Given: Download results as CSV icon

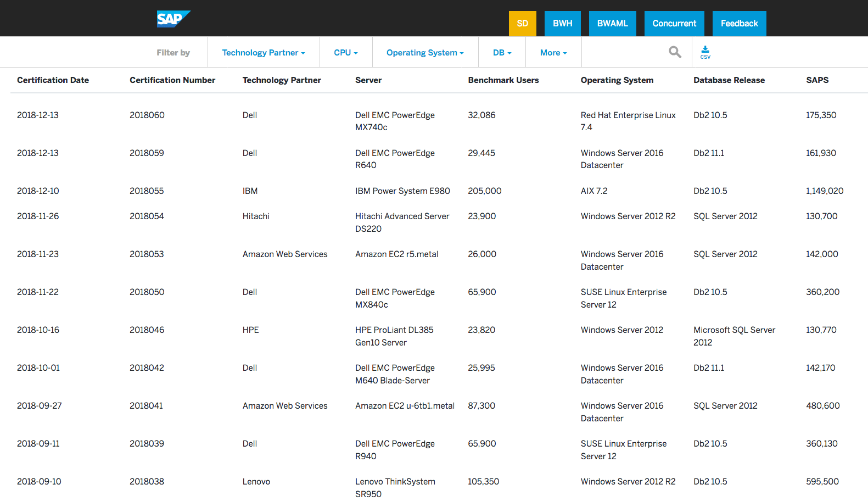Looking at the screenshot, I should pos(705,53).
